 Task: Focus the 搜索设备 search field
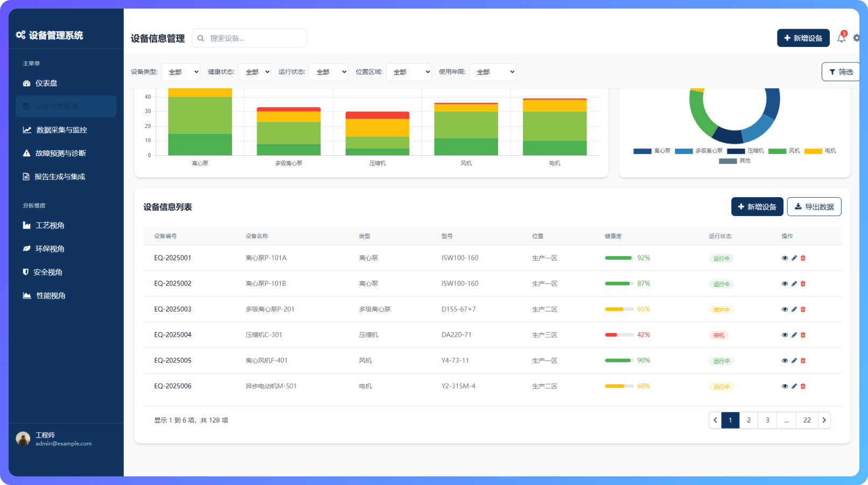tap(249, 38)
